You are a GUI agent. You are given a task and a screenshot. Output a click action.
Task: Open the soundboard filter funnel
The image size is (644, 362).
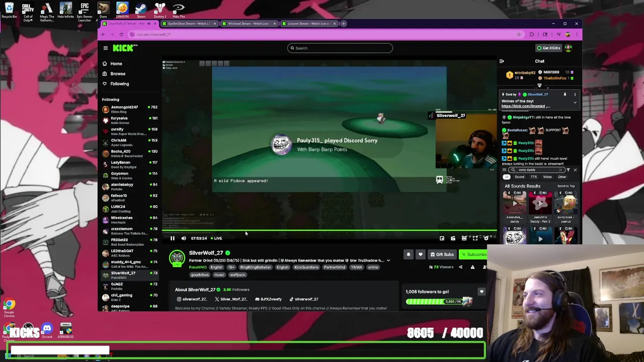pyautogui.click(x=568, y=170)
